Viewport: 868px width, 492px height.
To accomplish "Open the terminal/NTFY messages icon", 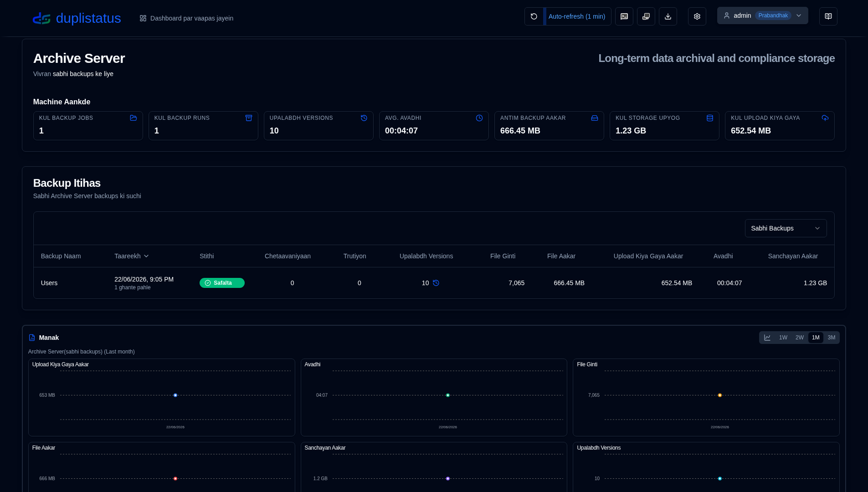I will (x=624, y=16).
